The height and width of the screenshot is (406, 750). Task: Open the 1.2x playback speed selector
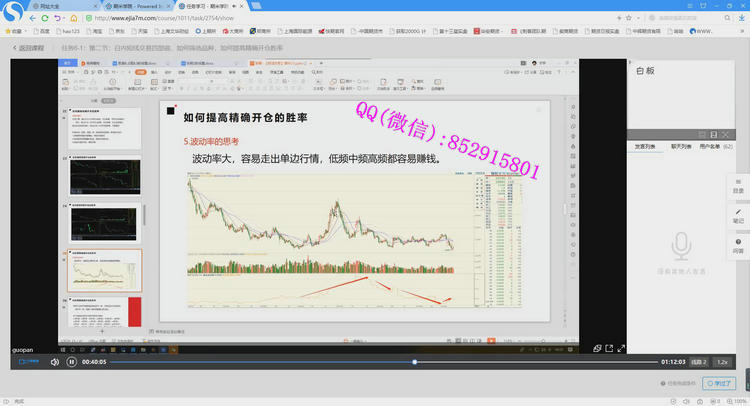pos(722,362)
